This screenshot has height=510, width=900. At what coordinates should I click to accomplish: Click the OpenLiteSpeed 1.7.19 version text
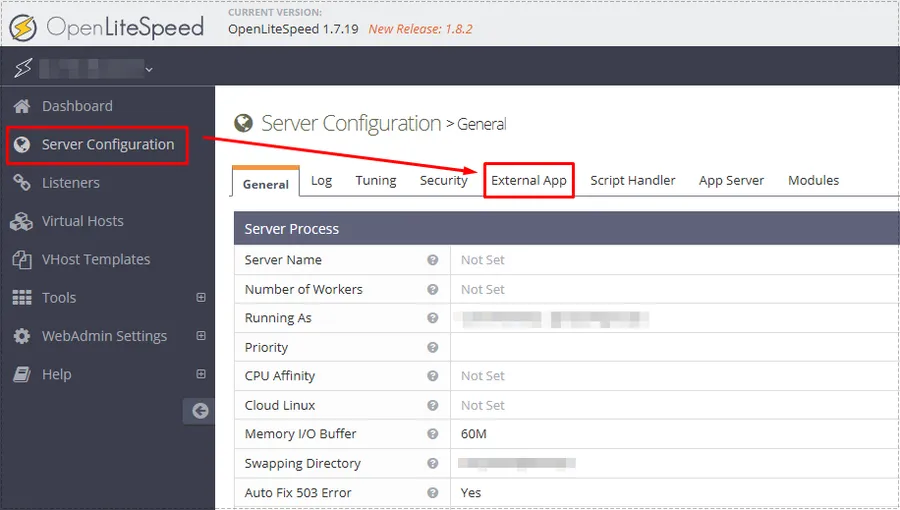tap(293, 29)
